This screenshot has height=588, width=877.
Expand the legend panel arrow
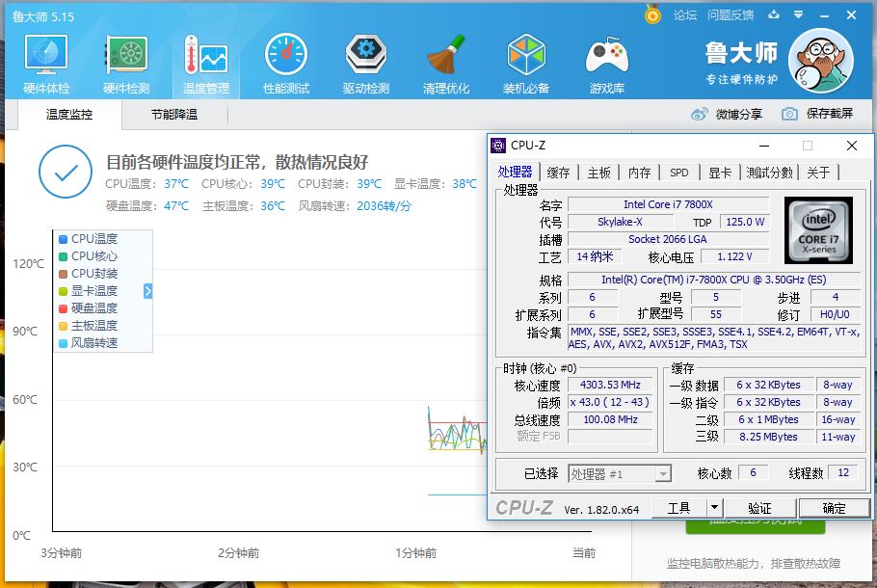click(x=148, y=291)
